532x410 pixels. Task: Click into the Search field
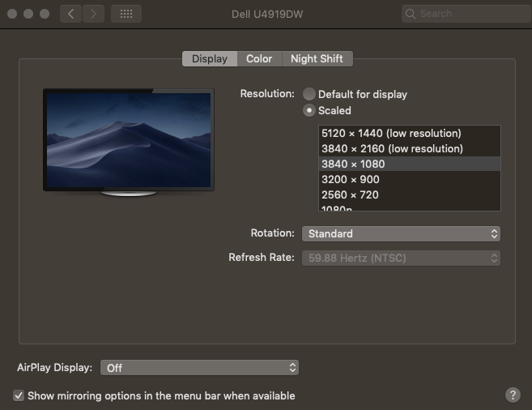(x=466, y=14)
